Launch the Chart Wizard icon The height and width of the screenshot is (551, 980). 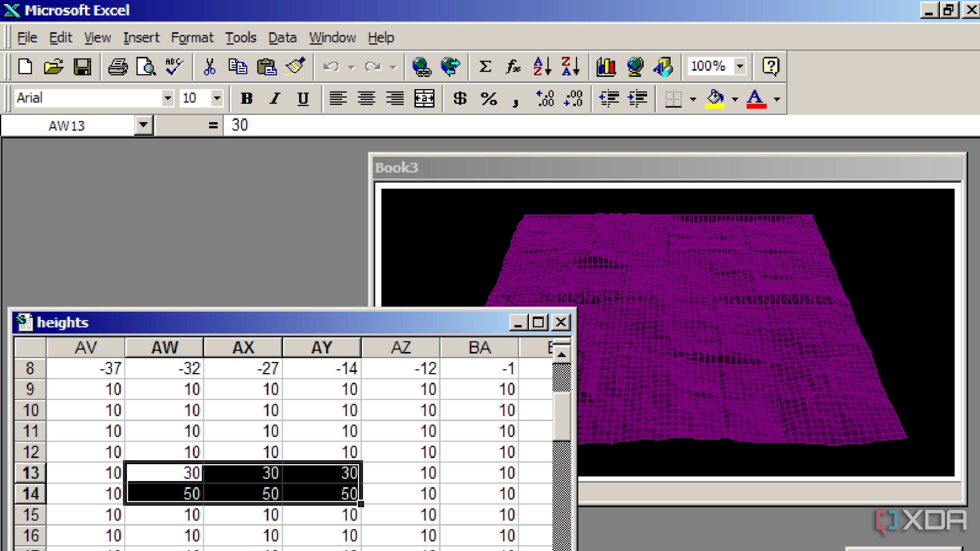606,67
